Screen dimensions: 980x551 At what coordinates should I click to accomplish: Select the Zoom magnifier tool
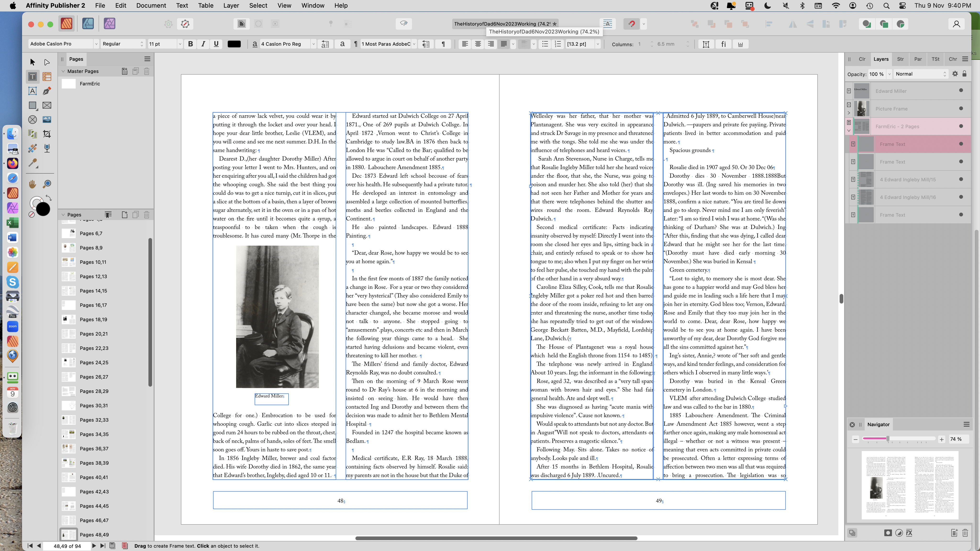pyautogui.click(x=47, y=184)
